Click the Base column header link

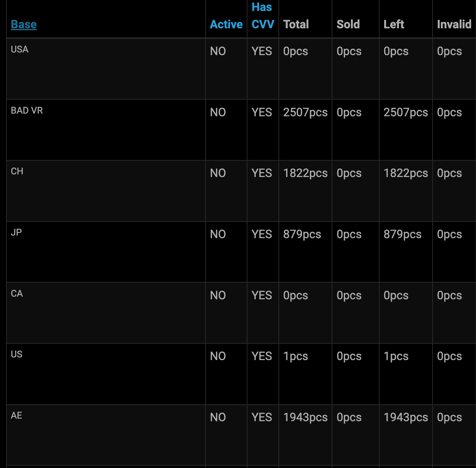24,25
